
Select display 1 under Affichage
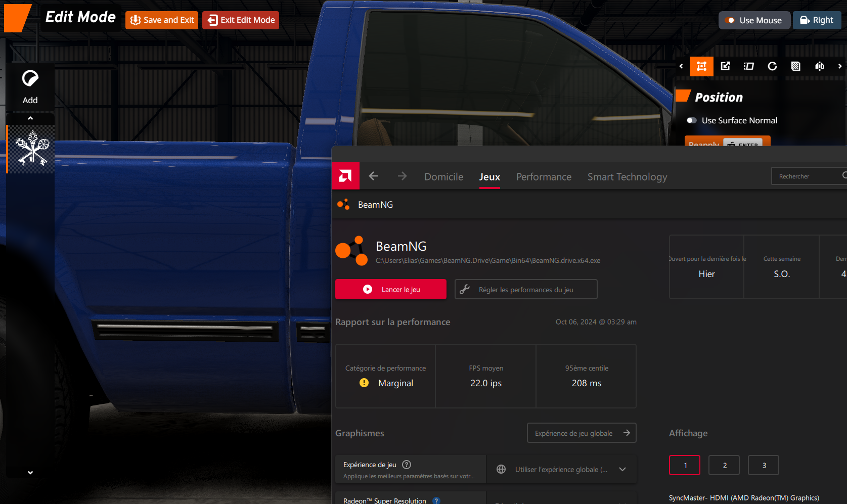[685, 465]
